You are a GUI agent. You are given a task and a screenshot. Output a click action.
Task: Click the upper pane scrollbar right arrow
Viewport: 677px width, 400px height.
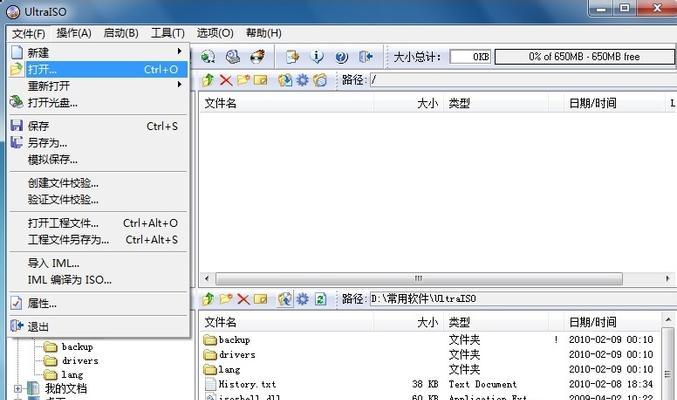(x=668, y=279)
